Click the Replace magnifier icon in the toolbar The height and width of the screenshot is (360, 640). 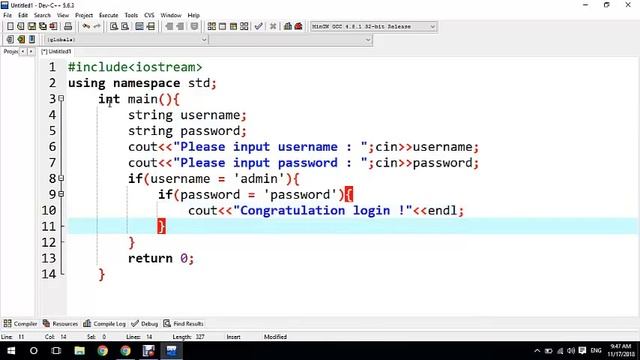point(125,27)
